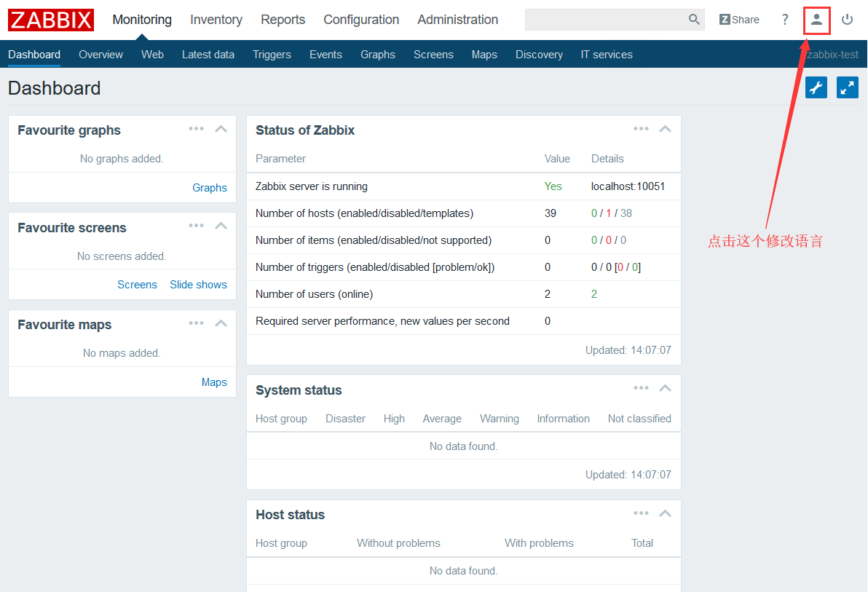
Task: Click the 'localhost:10051' details value
Action: click(628, 186)
